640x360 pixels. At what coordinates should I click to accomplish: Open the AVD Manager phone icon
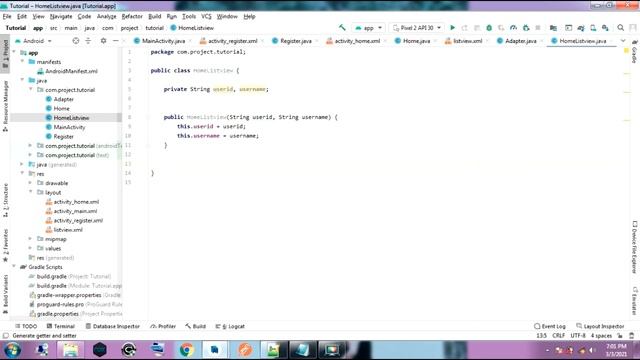[x=593, y=28]
